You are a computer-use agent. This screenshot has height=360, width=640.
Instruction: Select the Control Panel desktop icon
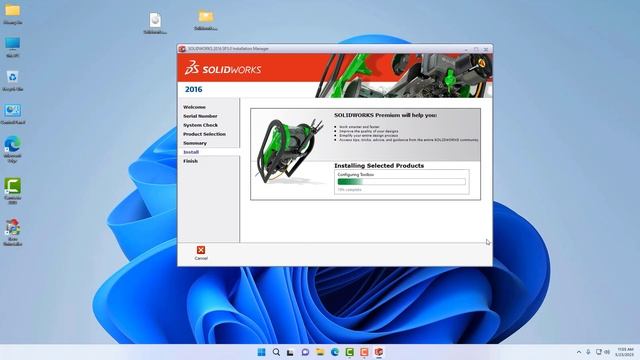pyautogui.click(x=13, y=114)
